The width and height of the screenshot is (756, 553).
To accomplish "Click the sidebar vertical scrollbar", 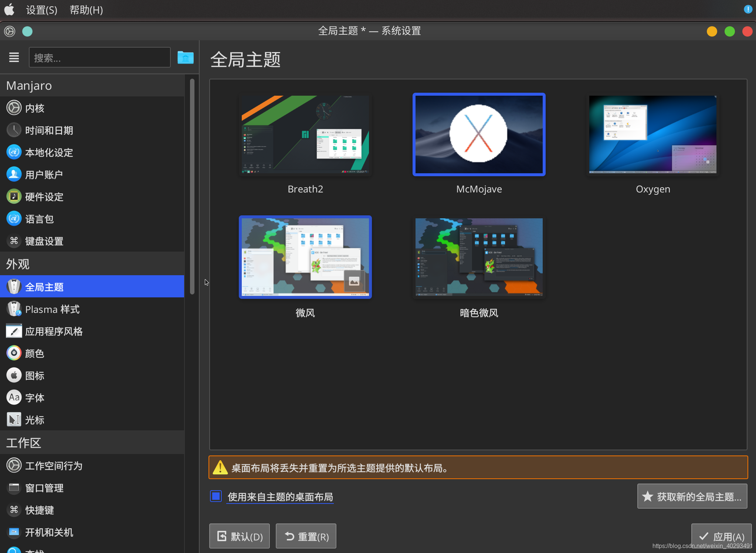I will [x=192, y=187].
